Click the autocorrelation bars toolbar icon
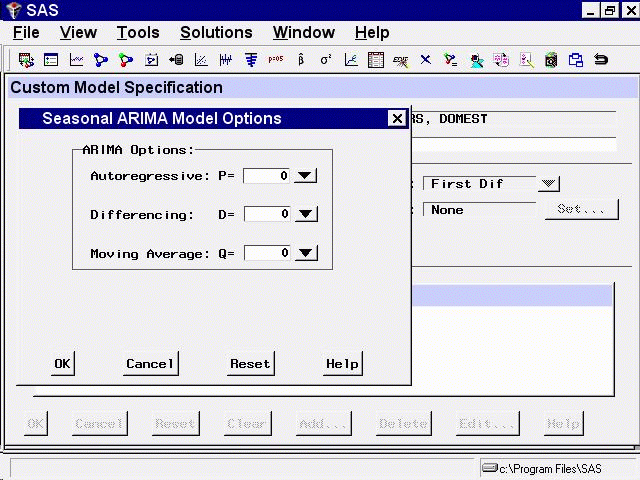 click(x=251, y=60)
